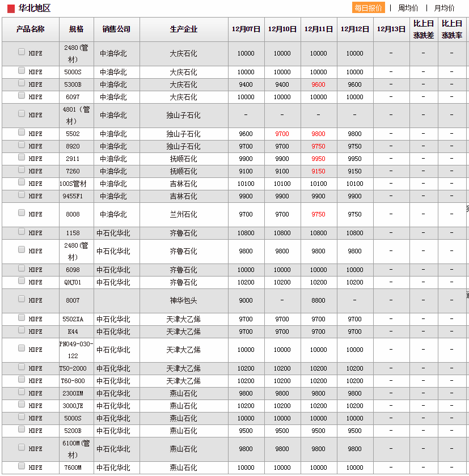Select checkbox for 抚顺石化 2911 row

tap(21, 157)
